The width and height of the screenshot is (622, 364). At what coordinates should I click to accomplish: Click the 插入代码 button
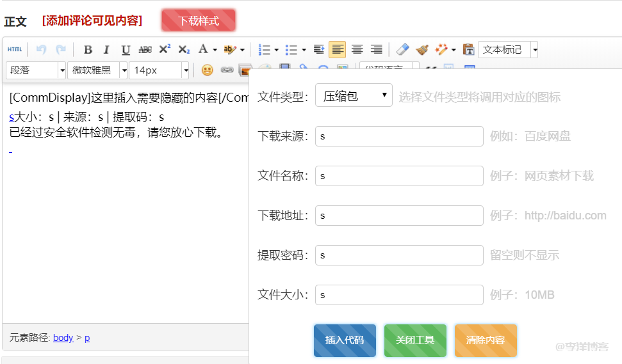[x=345, y=340]
